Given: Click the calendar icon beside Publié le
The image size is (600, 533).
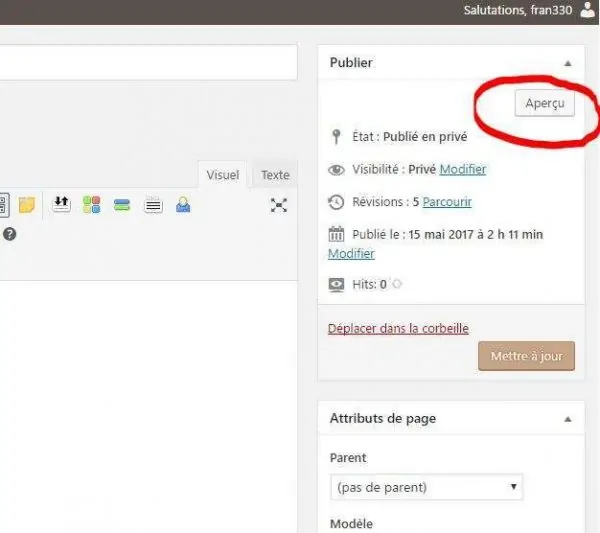Looking at the screenshot, I should (336, 234).
